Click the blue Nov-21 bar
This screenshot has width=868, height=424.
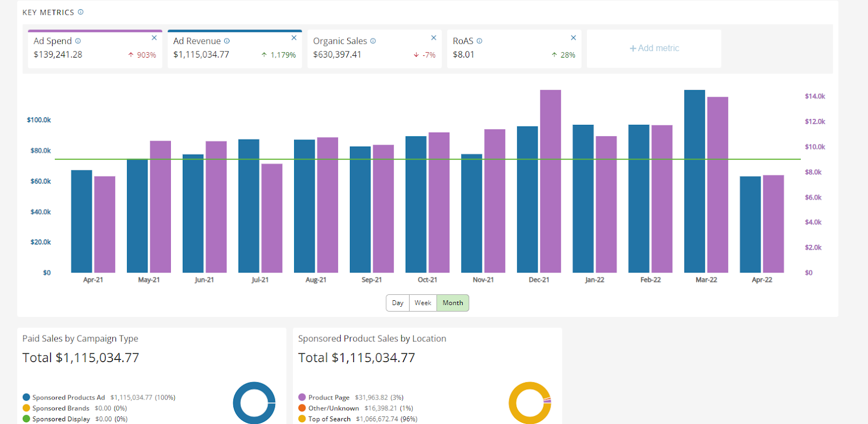[x=471, y=213]
